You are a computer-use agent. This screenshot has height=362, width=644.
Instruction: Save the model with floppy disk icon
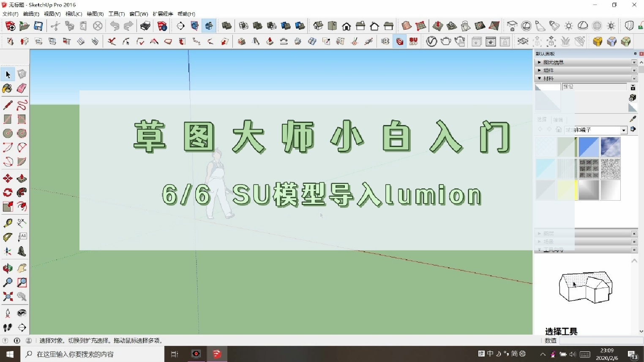pos(38,26)
